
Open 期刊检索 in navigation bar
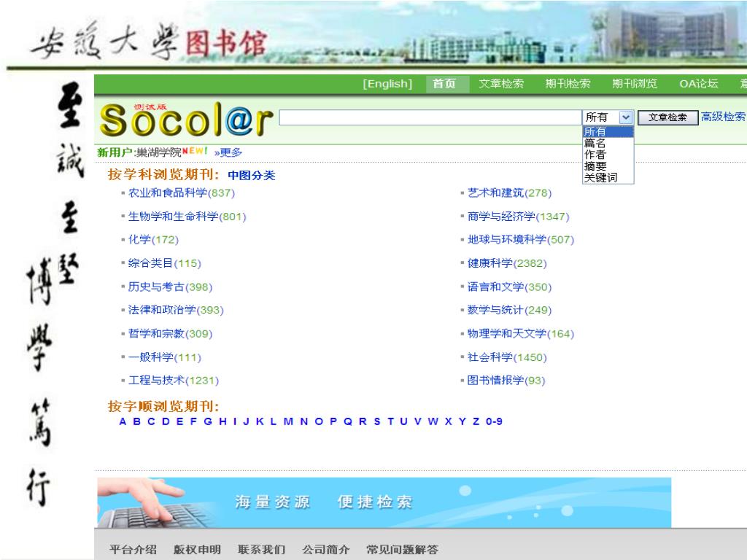coord(568,84)
